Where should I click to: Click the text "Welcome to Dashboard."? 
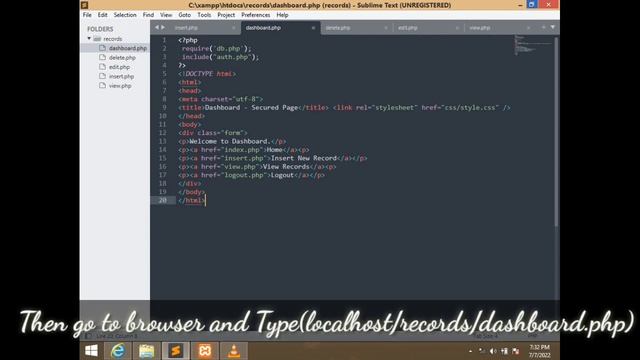(x=230, y=141)
